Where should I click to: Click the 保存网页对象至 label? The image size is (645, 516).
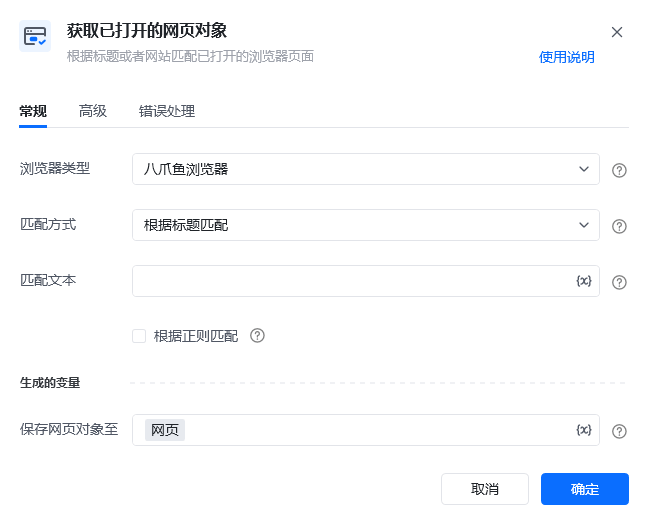pyautogui.click(x=69, y=429)
